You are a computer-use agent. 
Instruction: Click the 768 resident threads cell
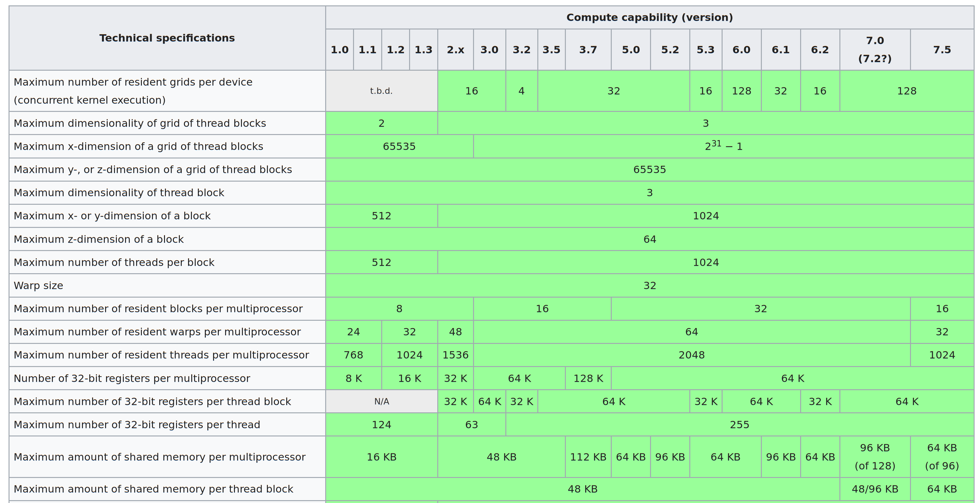click(353, 355)
